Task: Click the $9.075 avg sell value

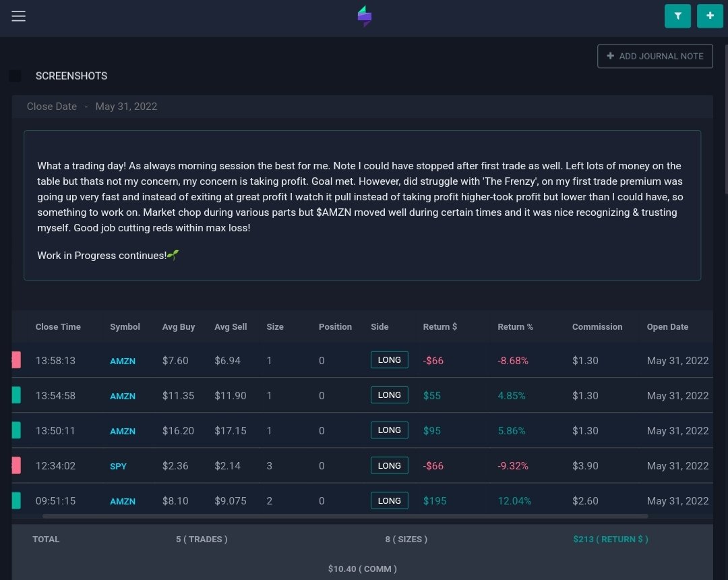Action: click(231, 501)
